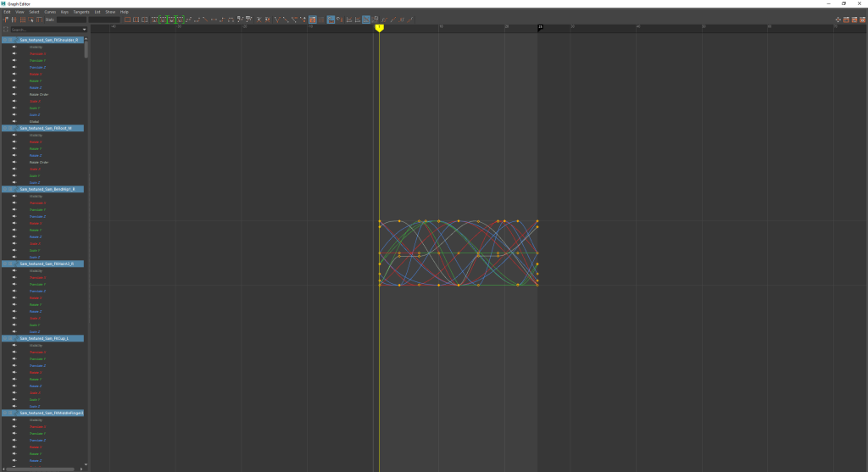868x472 pixels.
Task: Mute Rotate X channel of FKCup_L
Action: tap(14, 372)
